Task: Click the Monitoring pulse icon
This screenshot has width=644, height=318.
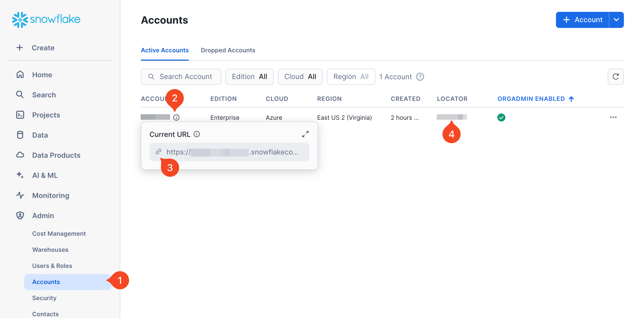Action: click(20, 195)
